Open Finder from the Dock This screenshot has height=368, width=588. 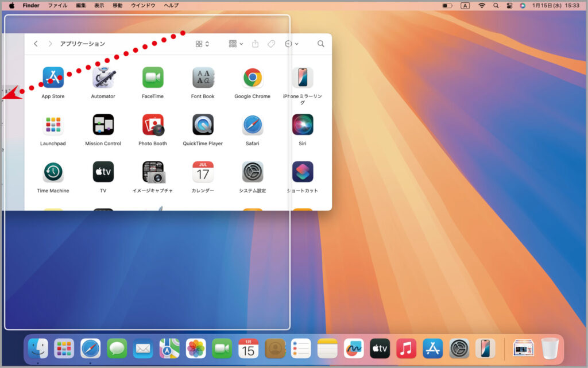click(38, 348)
